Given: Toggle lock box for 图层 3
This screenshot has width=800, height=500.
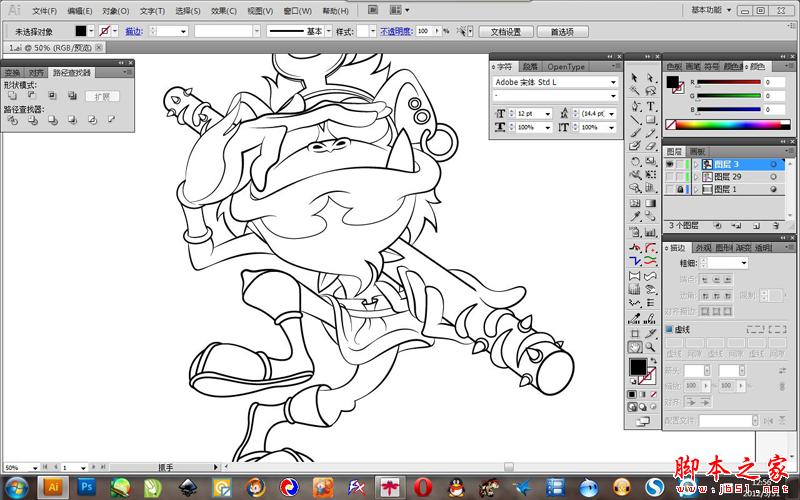Looking at the screenshot, I should click(x=680, y=164).
